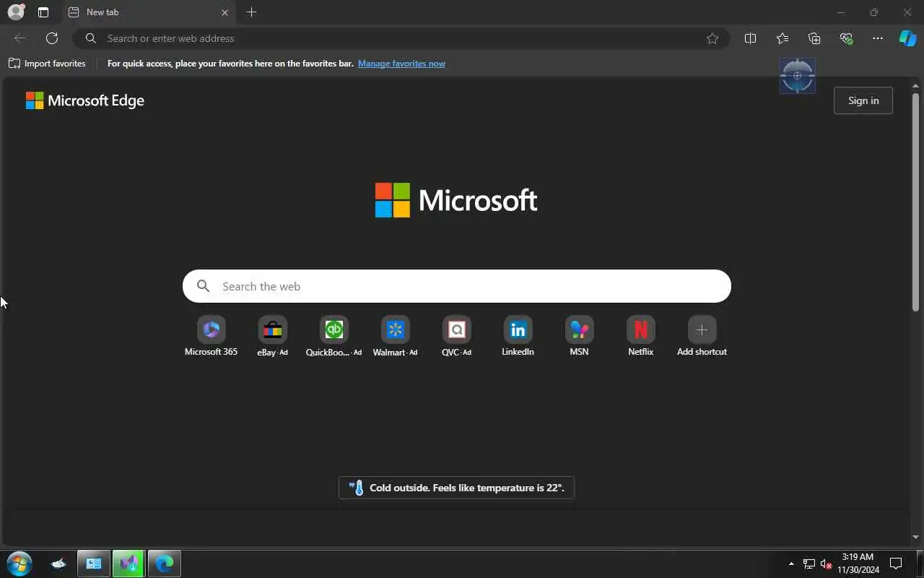This screenshot has height=578, width=924.
Task: Open eBay shortcut tile
Action: click(272, 336)
